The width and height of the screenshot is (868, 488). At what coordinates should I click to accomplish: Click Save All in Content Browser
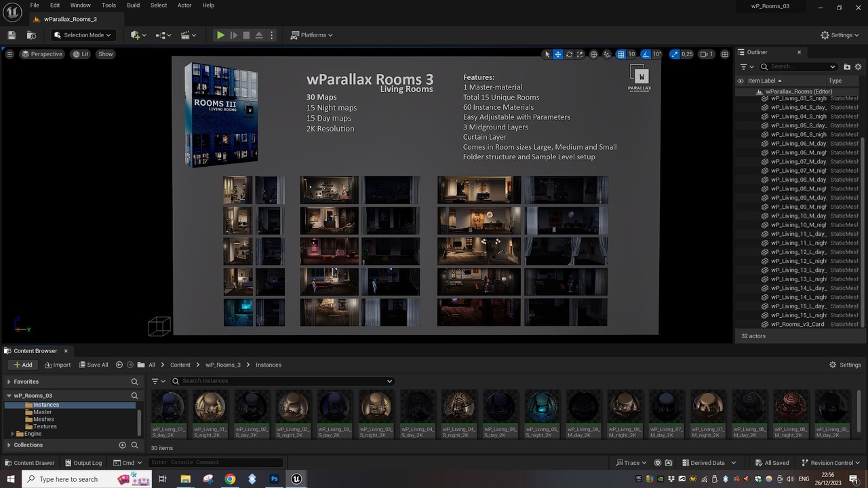coord(94,365)
